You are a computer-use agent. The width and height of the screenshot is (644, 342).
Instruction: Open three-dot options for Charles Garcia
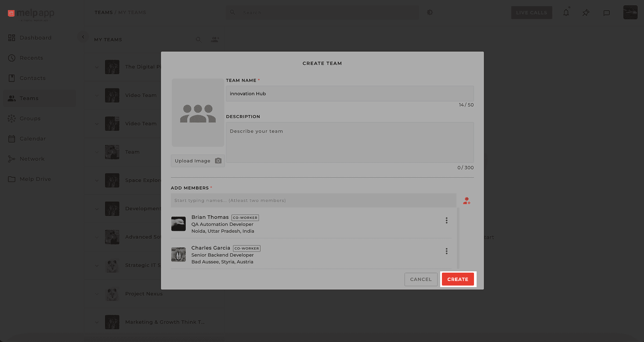point(446,251)
